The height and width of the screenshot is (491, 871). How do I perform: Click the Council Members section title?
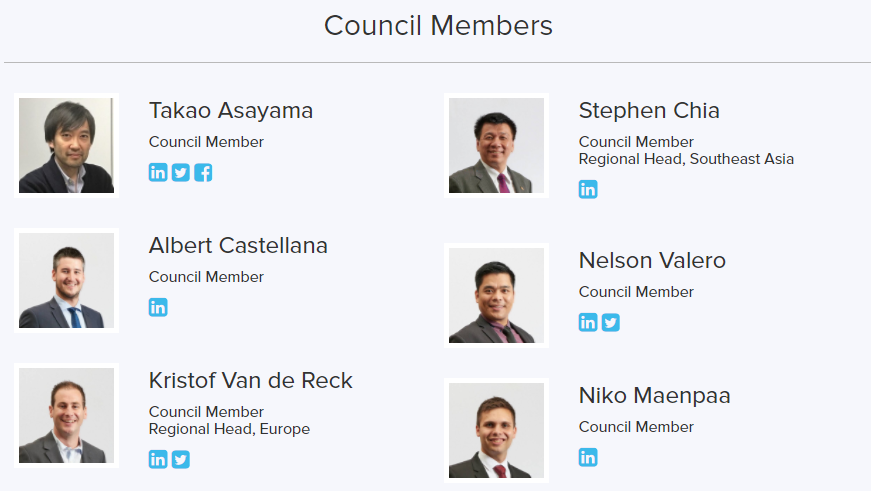[438, 25]
